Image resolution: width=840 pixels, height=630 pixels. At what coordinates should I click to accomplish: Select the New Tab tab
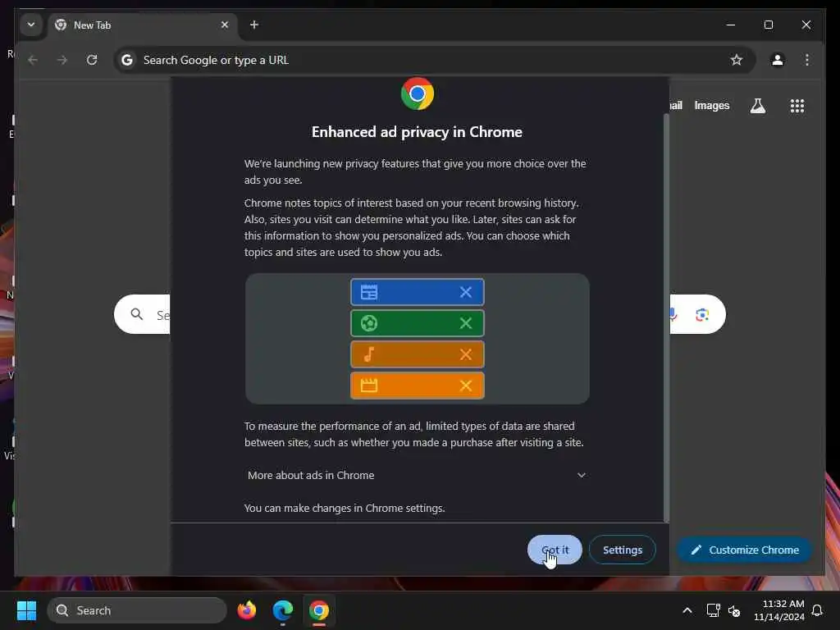142,25
